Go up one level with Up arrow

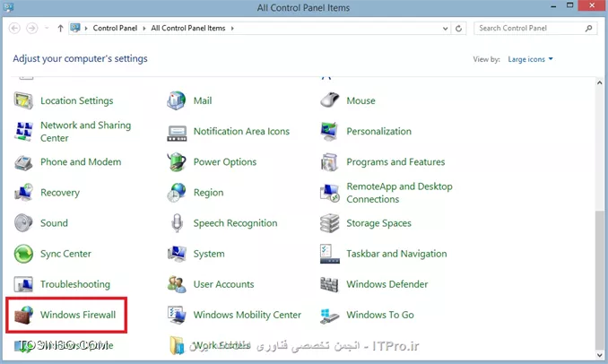coord(60,29)
